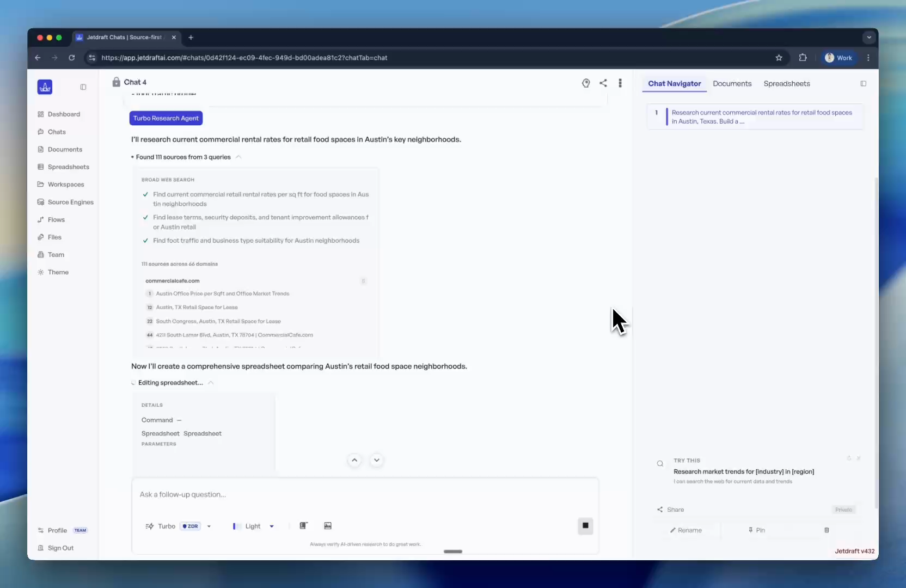Click Private visibility toggle near Share
Screen dimensions: 906x588
(x=843, y=510)
